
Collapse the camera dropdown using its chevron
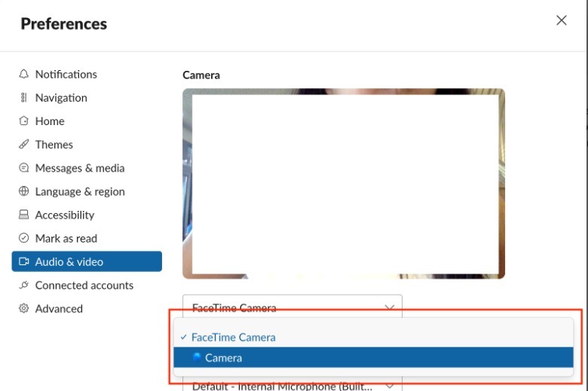click(390, 307)
